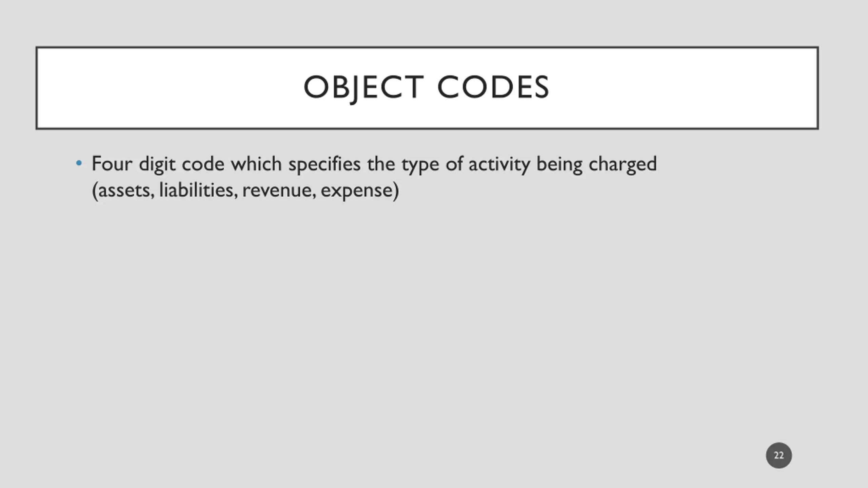Click the word "being" in the bullet
Screen dimensions: 868x488
(559, 165)
